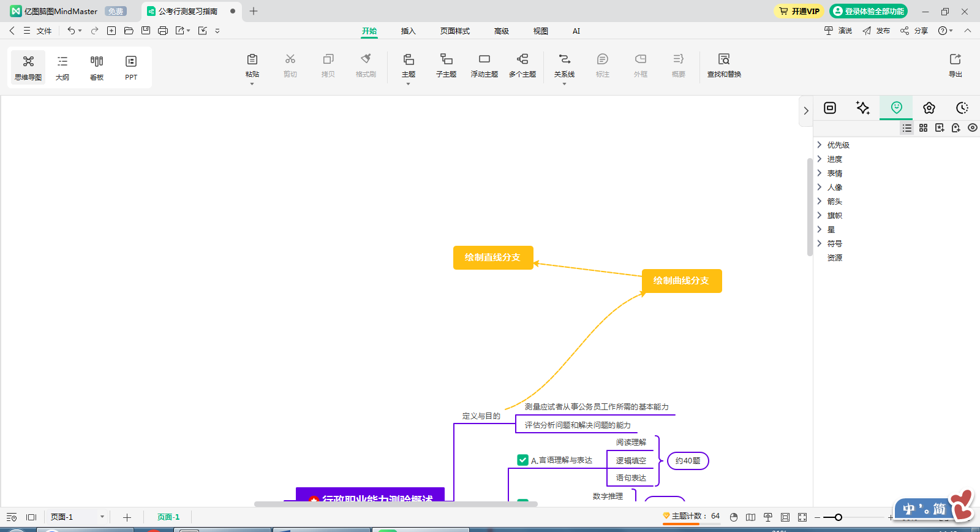Image resolution: width=980 pixels, height=532 pixels.
Task: Switch to 思维导图 mind map view
Action: [x=28, y=67]
